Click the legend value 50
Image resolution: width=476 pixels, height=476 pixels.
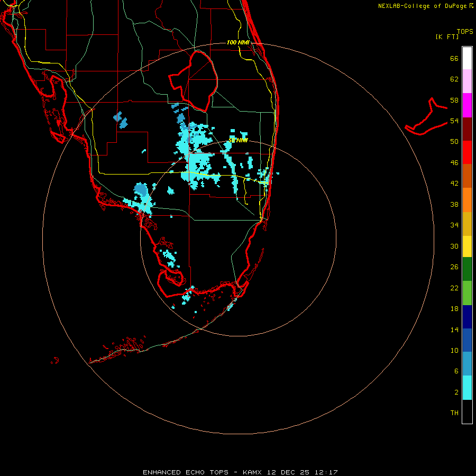454,141
